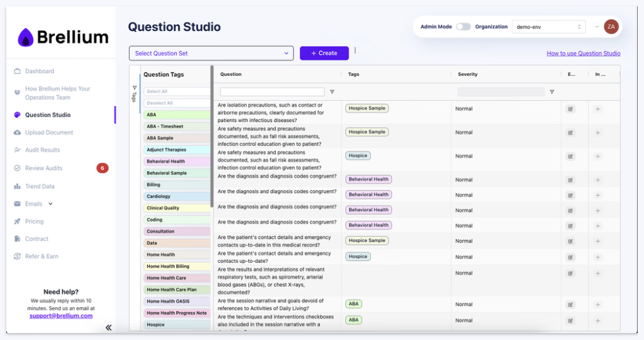Open the chevron menu beside user avatar
Viewport: 644px width, 340px height.
pos(597,27)
